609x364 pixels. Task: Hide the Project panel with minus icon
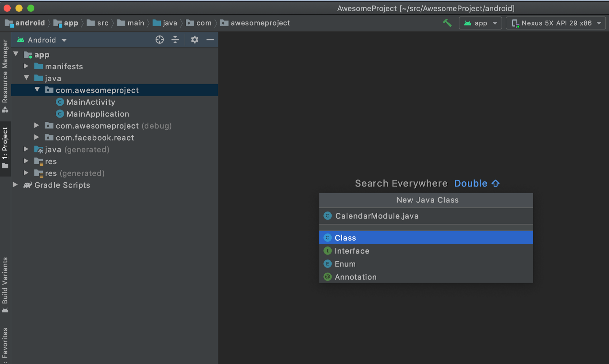[x=210, y=40]
